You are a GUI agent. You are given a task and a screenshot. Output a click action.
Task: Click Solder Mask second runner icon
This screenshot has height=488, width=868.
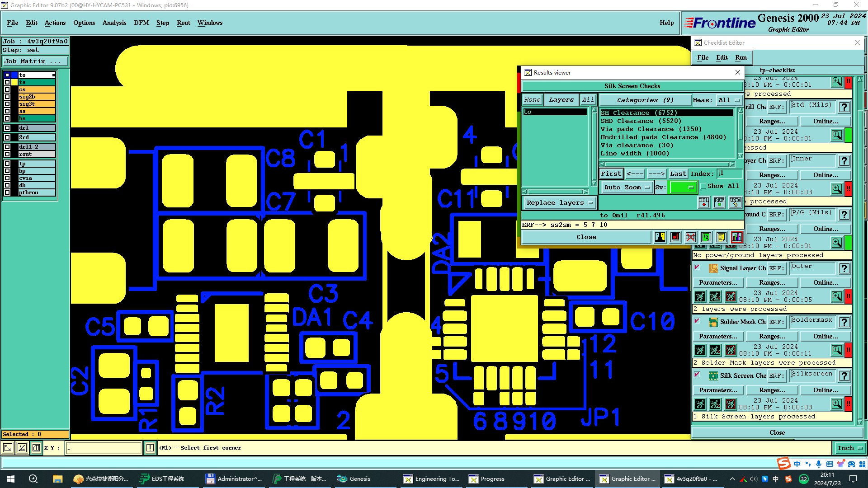tap(715, 350)
